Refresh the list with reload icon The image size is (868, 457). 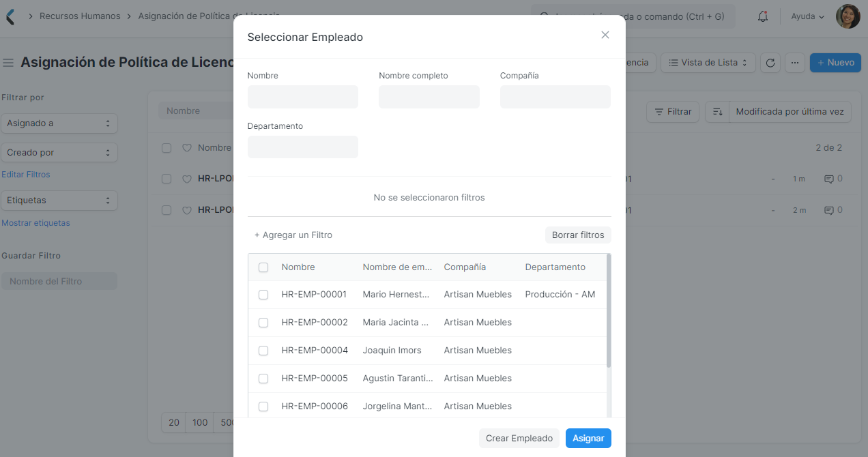pyautogui.click(x=770, y=63)
